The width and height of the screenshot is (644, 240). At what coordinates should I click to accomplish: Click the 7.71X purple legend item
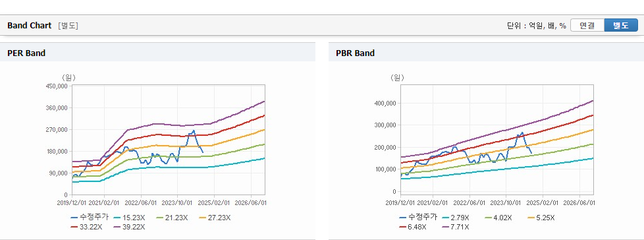tap(456, 227)
